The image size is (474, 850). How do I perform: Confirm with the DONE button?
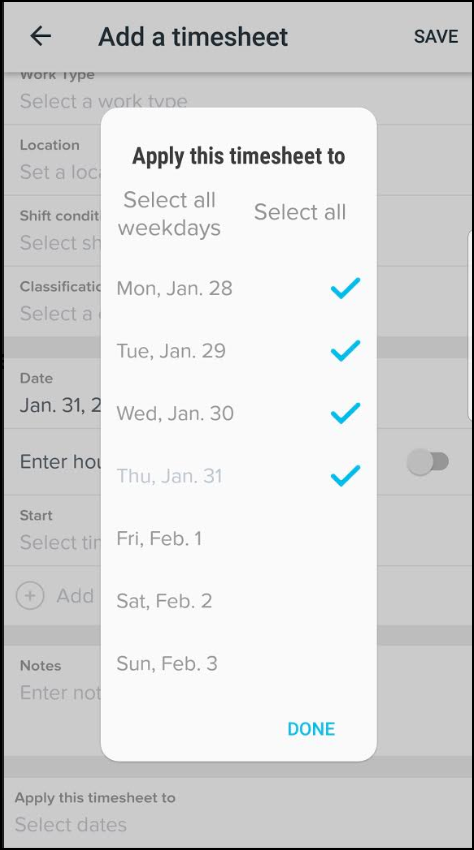point(311,729)
